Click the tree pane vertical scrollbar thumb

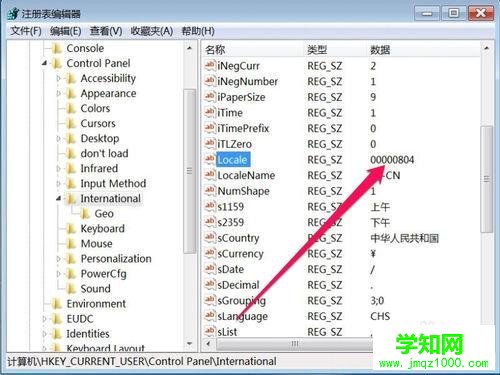pyautogui.click(x=190, y=171)
